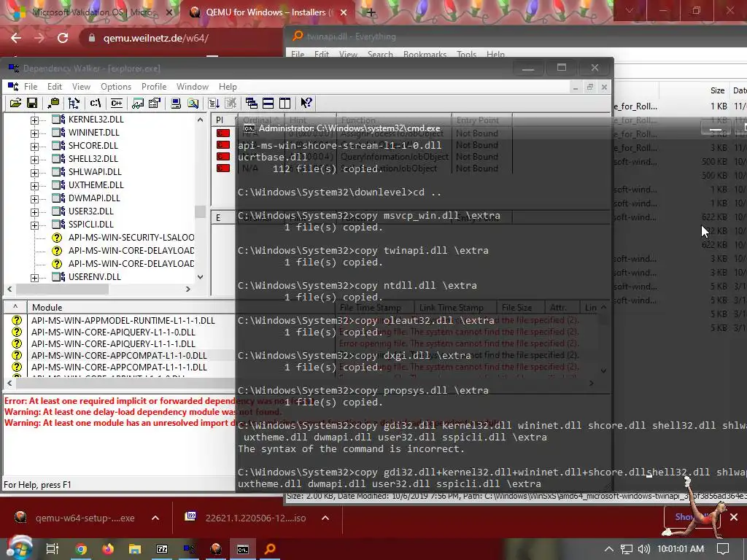The height and width of the screenshot is (560, 747).
Task: Click module tree horizontal scroll right arrow
Action: pos(187,289)
